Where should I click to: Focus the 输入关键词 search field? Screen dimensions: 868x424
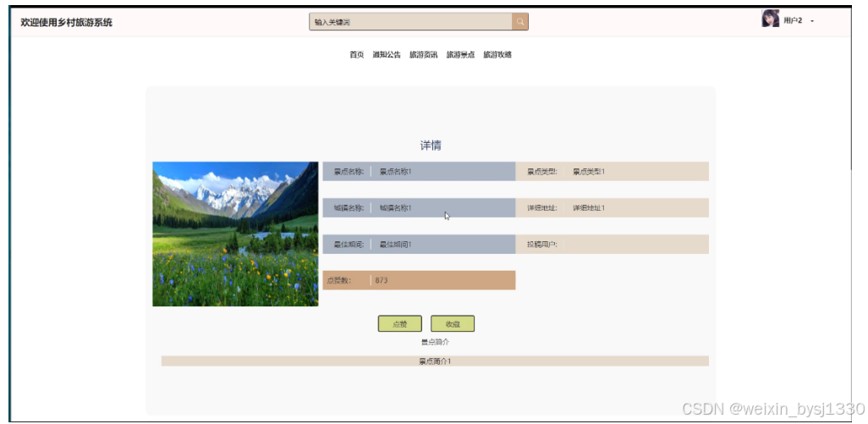[x=411, y=22]
